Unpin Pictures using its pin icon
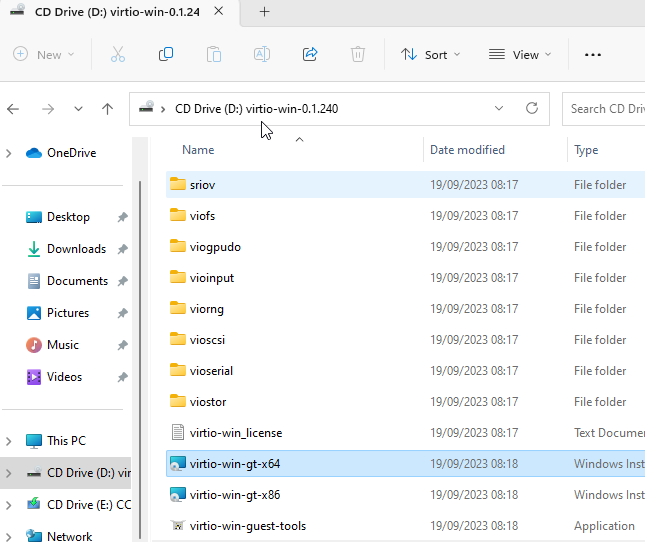Screen dimensions: 645x542 click(123, 313)
